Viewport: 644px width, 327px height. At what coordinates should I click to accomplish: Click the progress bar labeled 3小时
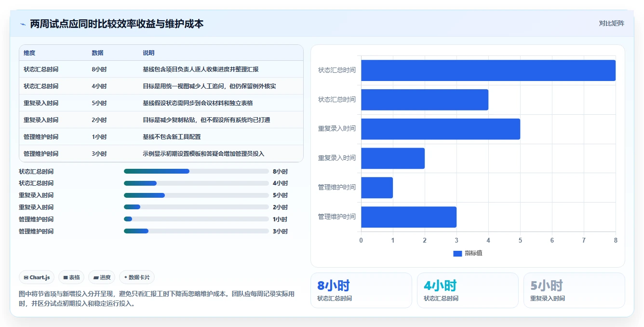(x=196, y=232)
